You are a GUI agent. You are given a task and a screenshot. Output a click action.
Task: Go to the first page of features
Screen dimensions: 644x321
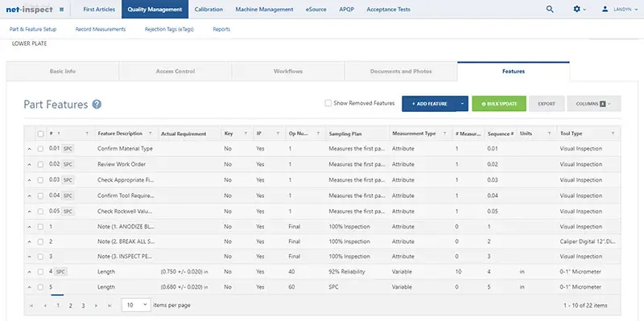click(31, 306)
